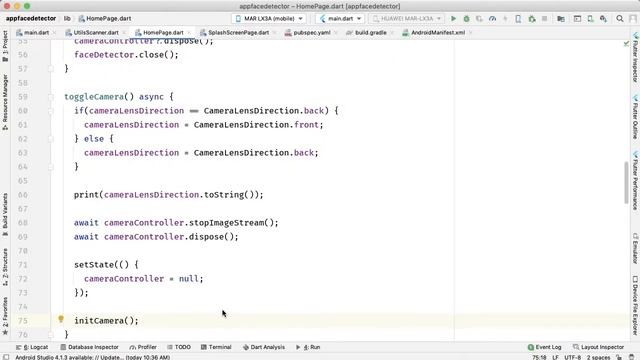The height and width of the screenshot is (360, 640).
Task: Switch to main.dart editor tab
Action: [x=33, y=32]
